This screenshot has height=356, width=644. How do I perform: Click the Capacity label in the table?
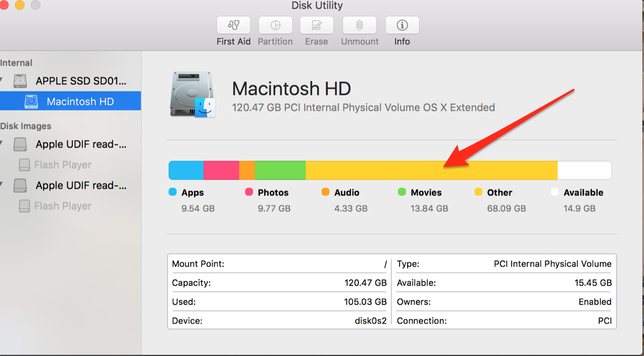pyautogui.click(x=191, y=283)
